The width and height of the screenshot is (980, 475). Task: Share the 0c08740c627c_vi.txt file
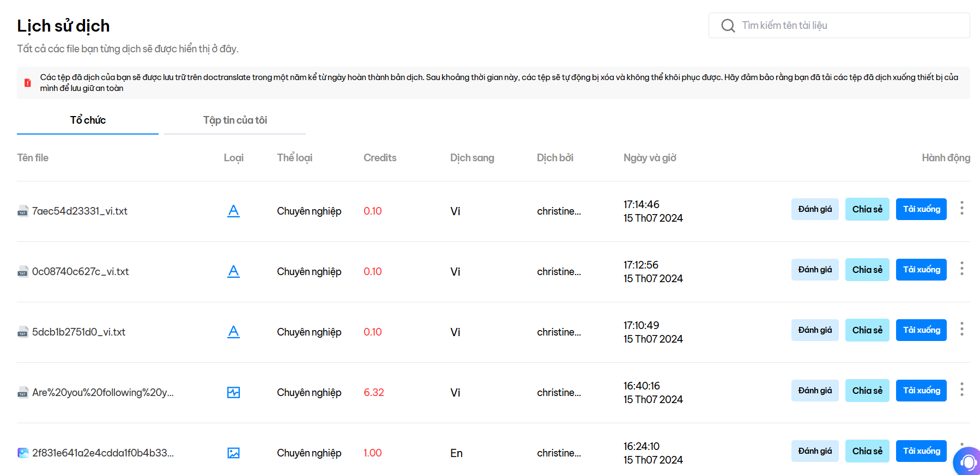click(x=867, y=270)
